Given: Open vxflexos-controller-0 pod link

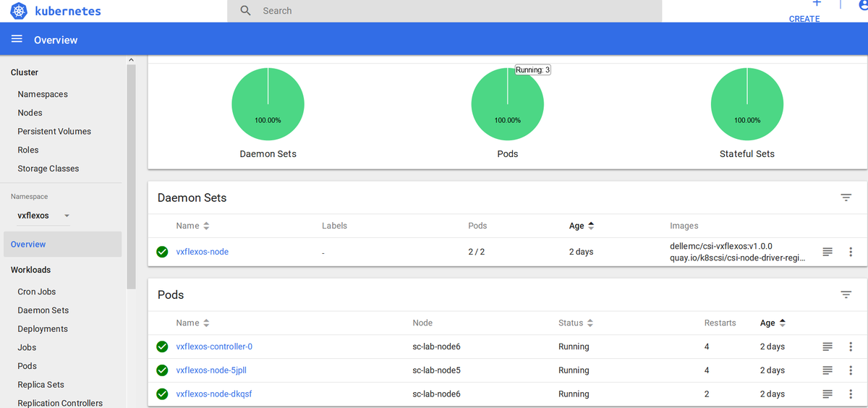Looking at the screenshot, I should click(x=214, y=347).
